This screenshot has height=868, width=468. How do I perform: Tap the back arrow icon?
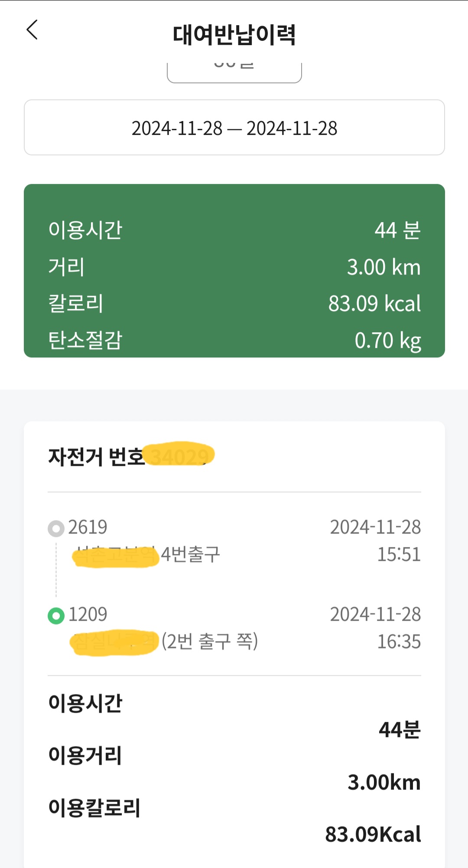[32, 30]
